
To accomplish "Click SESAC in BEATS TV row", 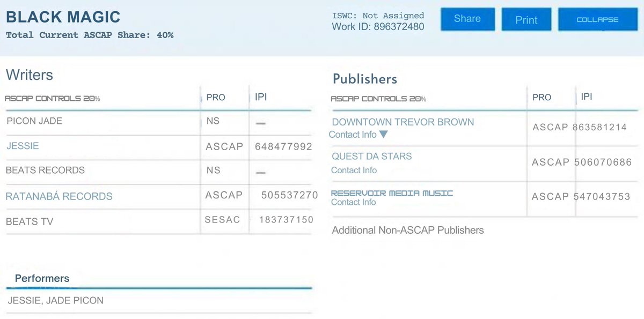I will click(x=222, y=220).
